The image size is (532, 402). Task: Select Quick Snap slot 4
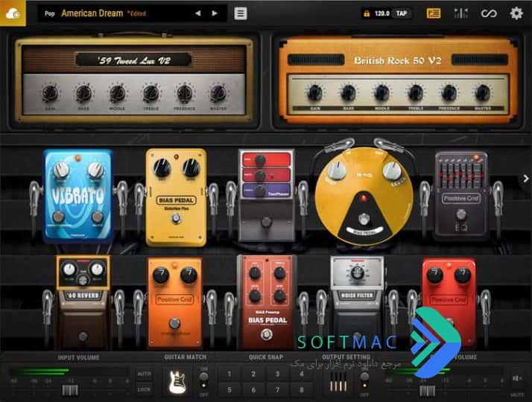[x=301, y=374]
